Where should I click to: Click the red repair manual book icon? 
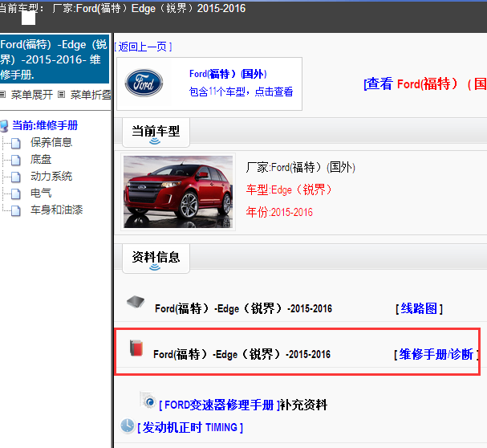[136, 348]
